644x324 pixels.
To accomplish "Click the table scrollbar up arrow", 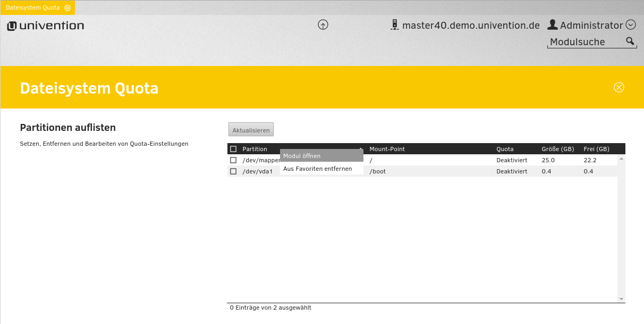I will (x=621, y=159).
